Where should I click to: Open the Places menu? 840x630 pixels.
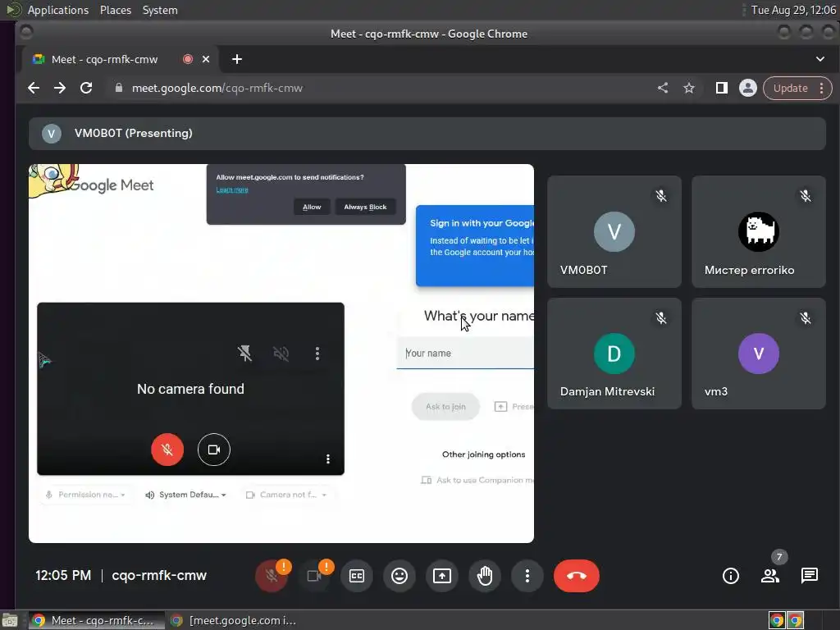tap(116, 10)
